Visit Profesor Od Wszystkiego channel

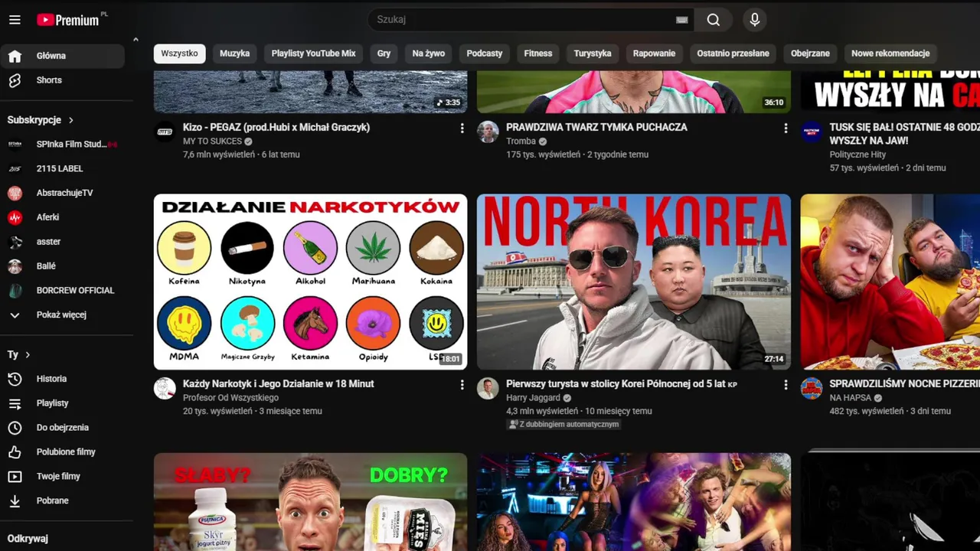click(230, 398)
